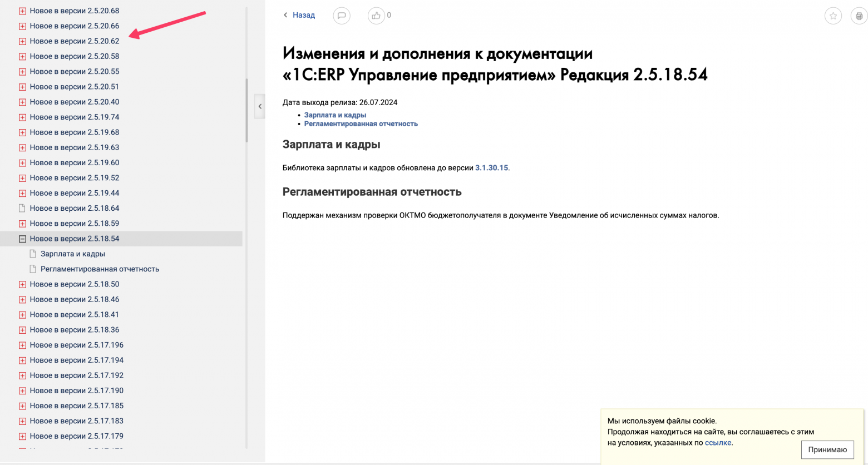
Task: Open the comments speech bubble icon
Action: tap(342, 16)
